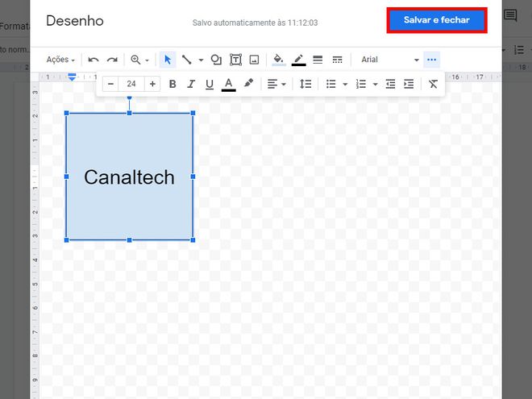Select the Line tool
Screen dimensions: 532x399
tap(187, 60)
